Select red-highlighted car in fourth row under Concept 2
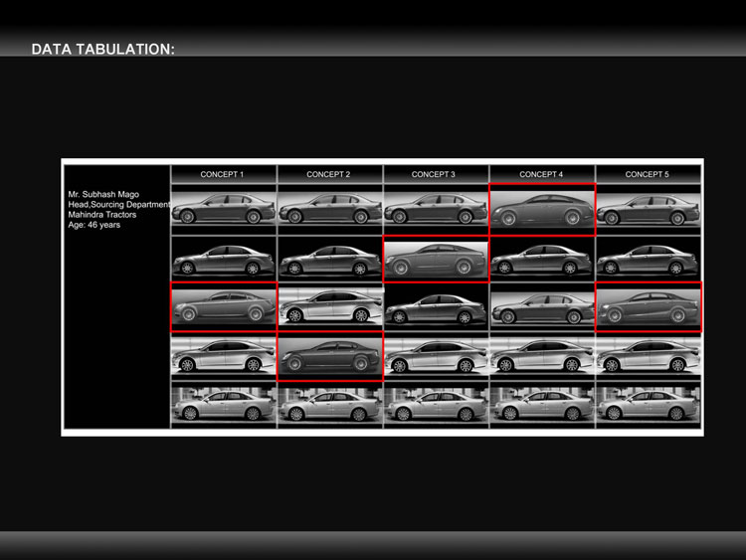This screenshot has height=560, width=746. tap(330, 356)
